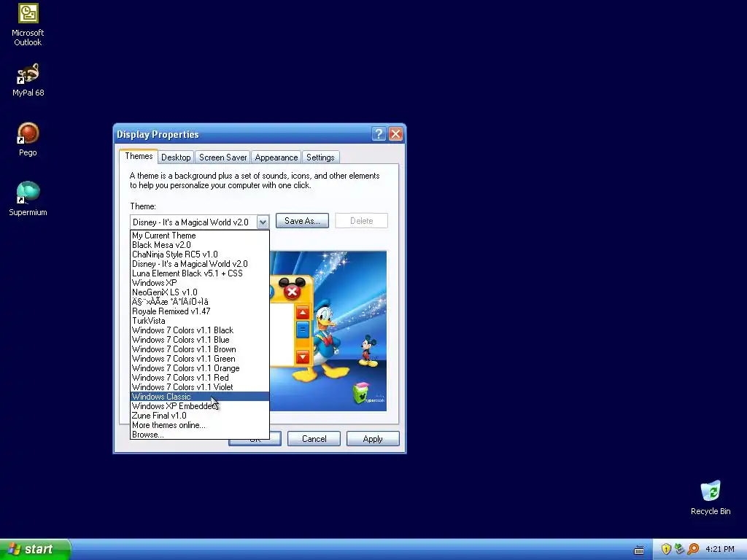Click the network connection tray icon

(679, 549)
